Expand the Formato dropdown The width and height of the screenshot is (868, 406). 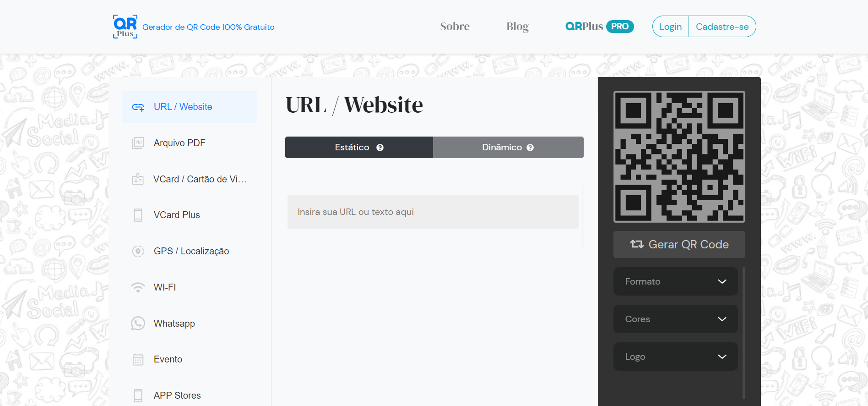pos(675,281)
